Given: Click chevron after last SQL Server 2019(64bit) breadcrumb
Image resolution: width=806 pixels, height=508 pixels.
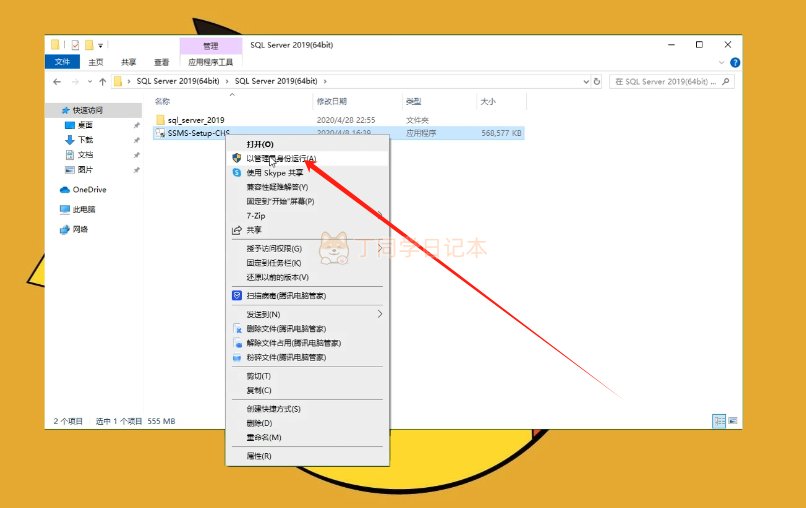Looking at the screenshot, I should click(325, 81).
